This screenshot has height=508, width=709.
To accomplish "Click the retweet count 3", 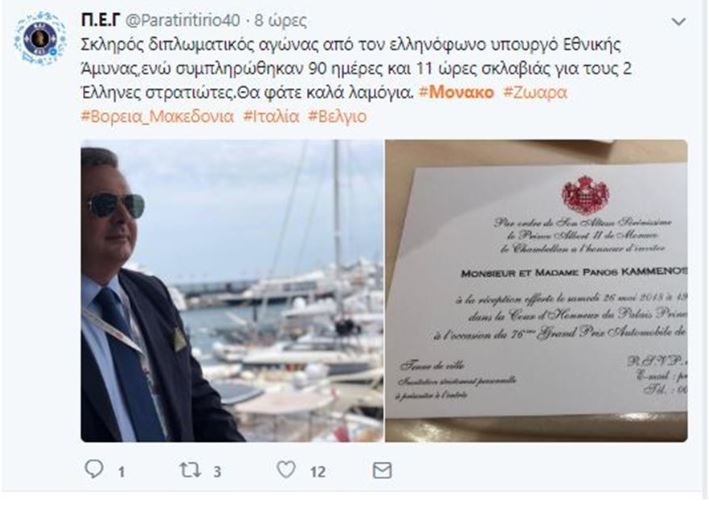I will pyautogui.click(x=217, y=472).
